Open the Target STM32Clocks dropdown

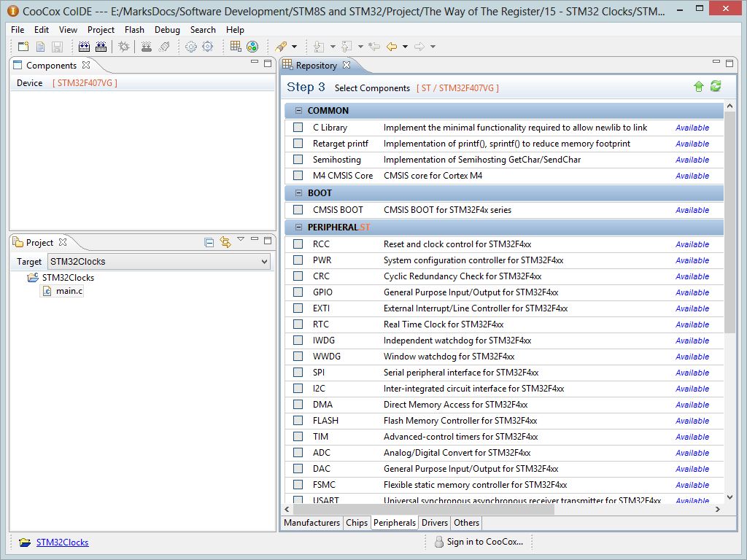point(159,262)
